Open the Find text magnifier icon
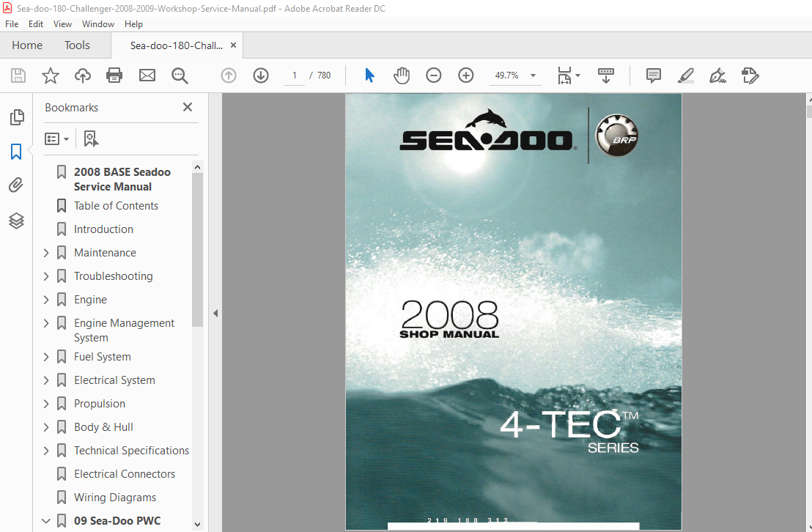The width and height of the screenshot is (812, 532). coord(180,75)
